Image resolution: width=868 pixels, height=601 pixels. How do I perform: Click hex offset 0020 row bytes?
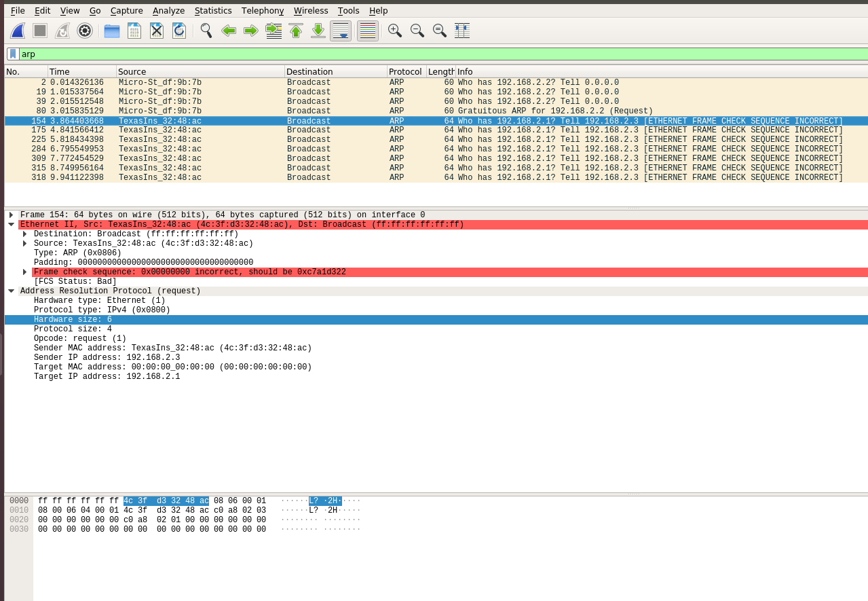pos(152,520)
